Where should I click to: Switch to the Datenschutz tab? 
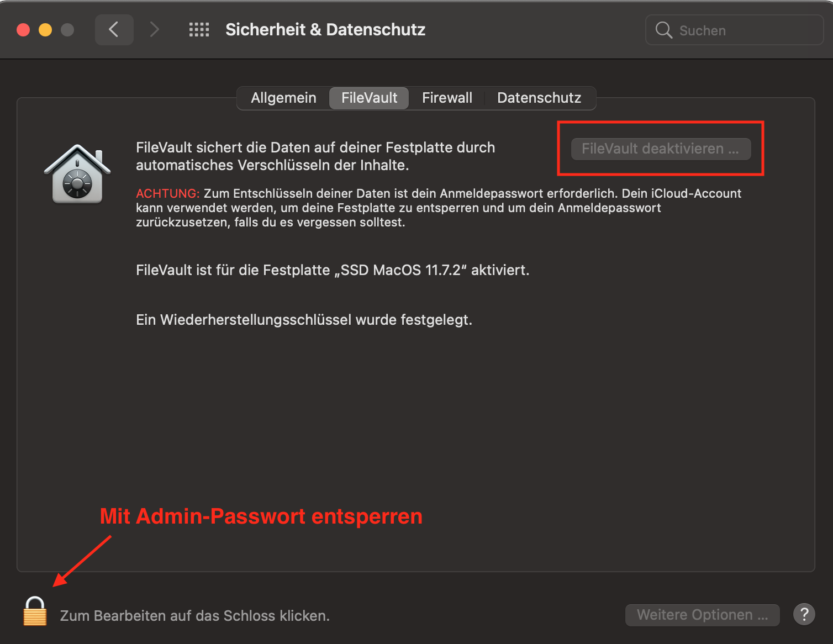tap(539, 98)
